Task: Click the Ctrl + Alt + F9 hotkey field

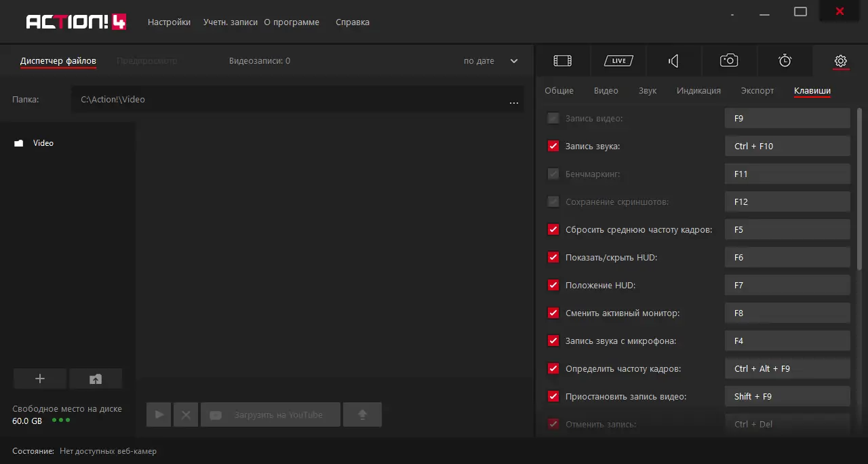Action: coord(787,368)
